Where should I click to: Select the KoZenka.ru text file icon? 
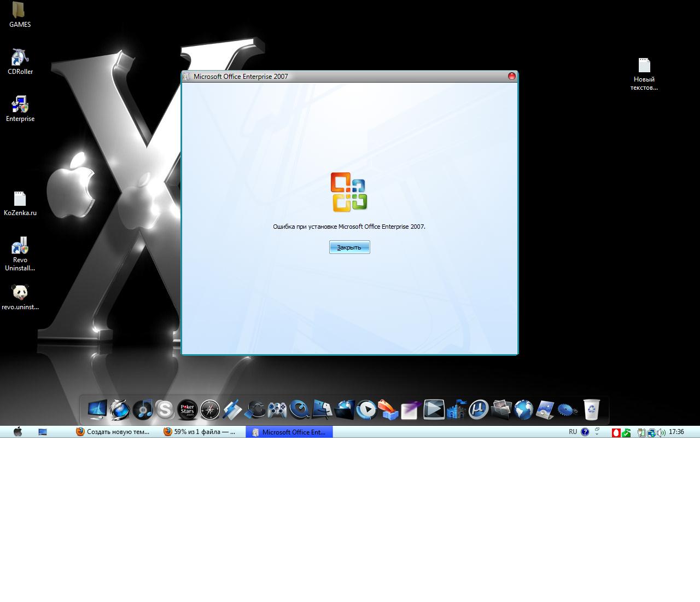(x=20, y=203)
